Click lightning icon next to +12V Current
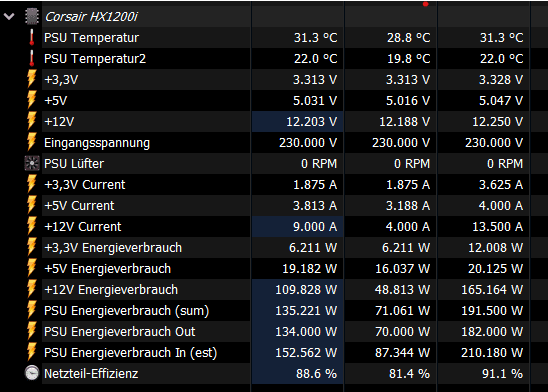This screenshot has height=392, width=548. [x=31, y=226]
